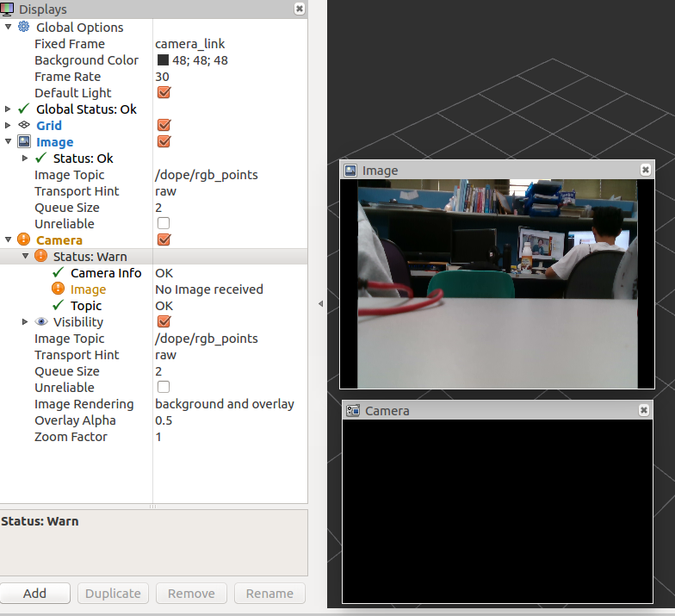Click the Image window title icon
This screenshot has height=616, width=675.
pyautogui.click(x=350, y=171)
